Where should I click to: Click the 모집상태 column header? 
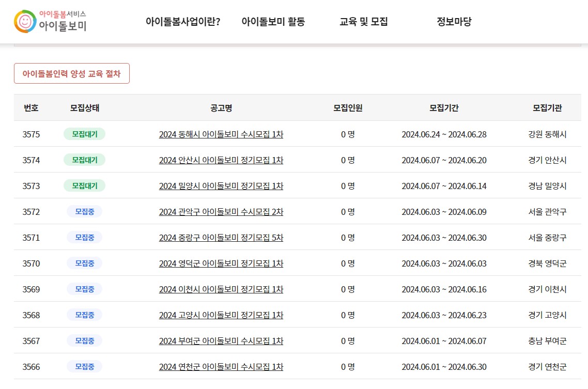pyautogui.click(x=85, y=108)
